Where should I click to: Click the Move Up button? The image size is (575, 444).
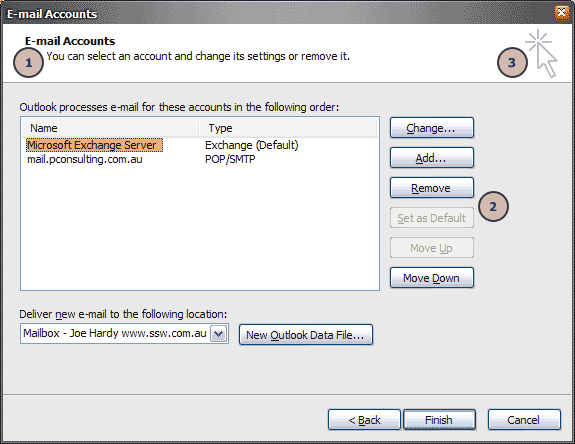[432, 248]
